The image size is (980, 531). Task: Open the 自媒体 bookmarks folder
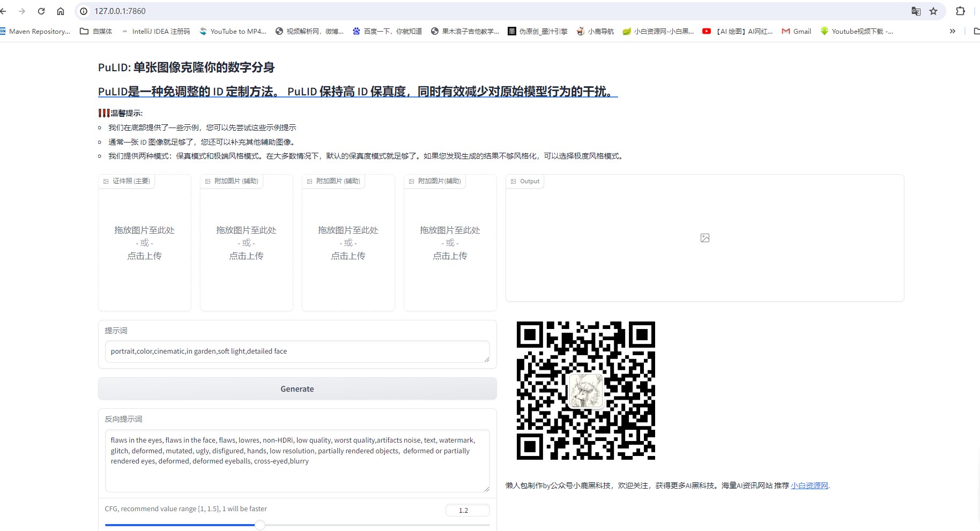96,31
